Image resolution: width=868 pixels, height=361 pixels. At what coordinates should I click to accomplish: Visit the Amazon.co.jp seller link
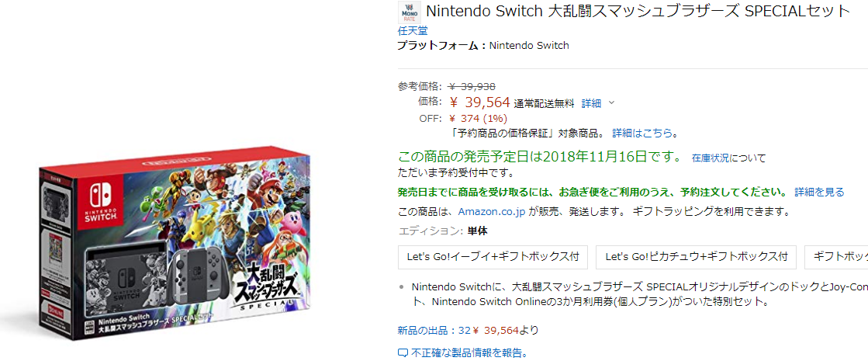[492, 211]
